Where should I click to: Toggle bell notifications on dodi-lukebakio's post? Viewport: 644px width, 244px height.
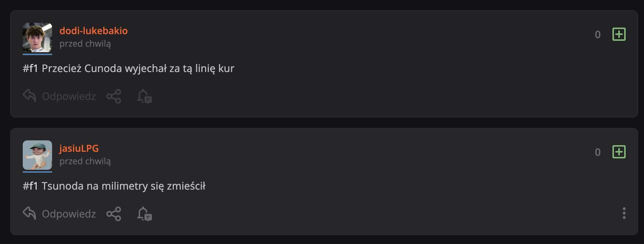144,96
